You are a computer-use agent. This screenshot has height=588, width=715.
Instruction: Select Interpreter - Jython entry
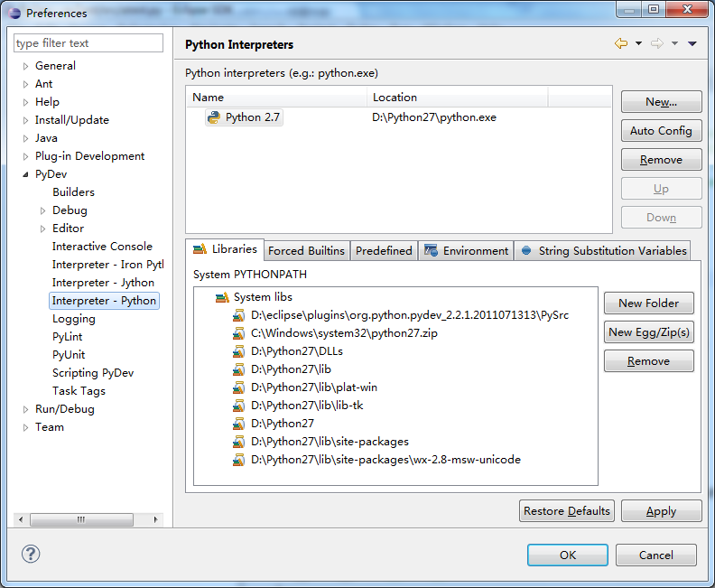click(103, 283)
